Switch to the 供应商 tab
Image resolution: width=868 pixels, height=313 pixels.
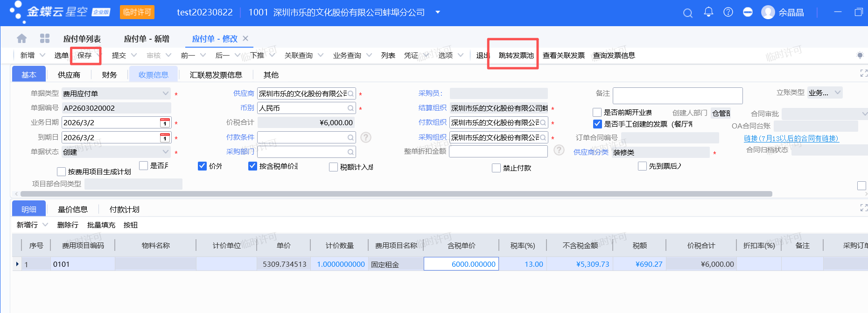pos(69,75)
